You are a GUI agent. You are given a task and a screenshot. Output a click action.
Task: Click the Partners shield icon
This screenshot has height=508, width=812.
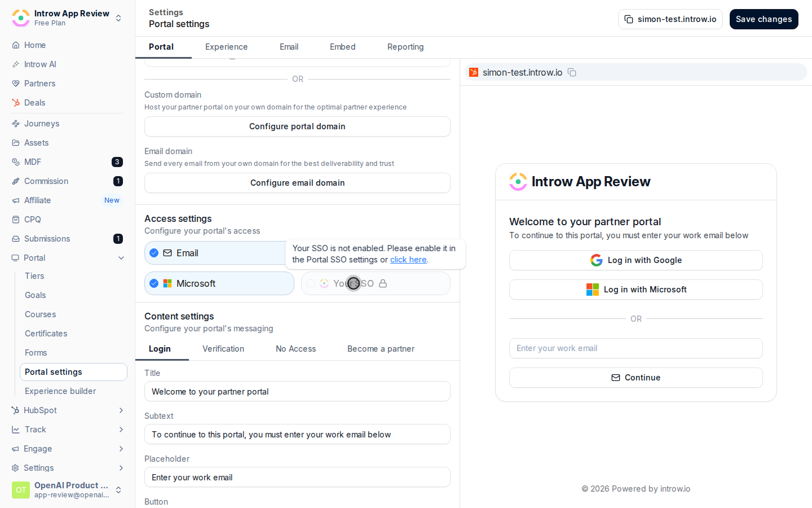16,84
